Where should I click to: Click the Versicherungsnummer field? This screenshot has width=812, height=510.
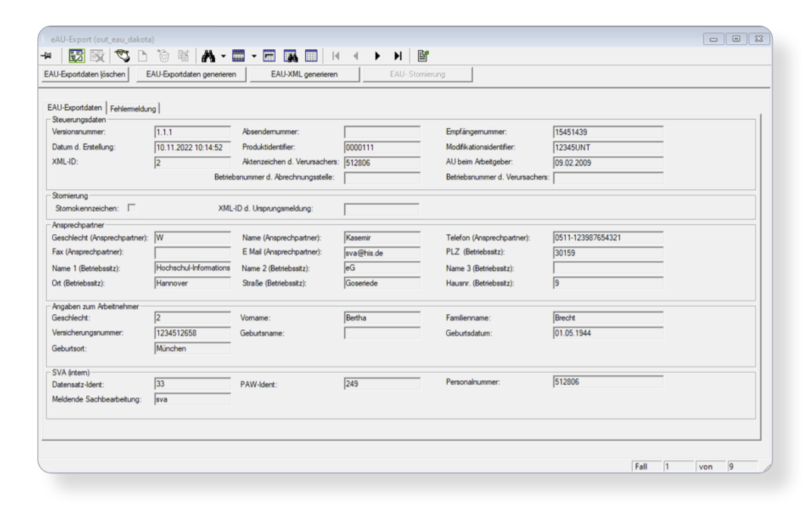click(193, 333)
